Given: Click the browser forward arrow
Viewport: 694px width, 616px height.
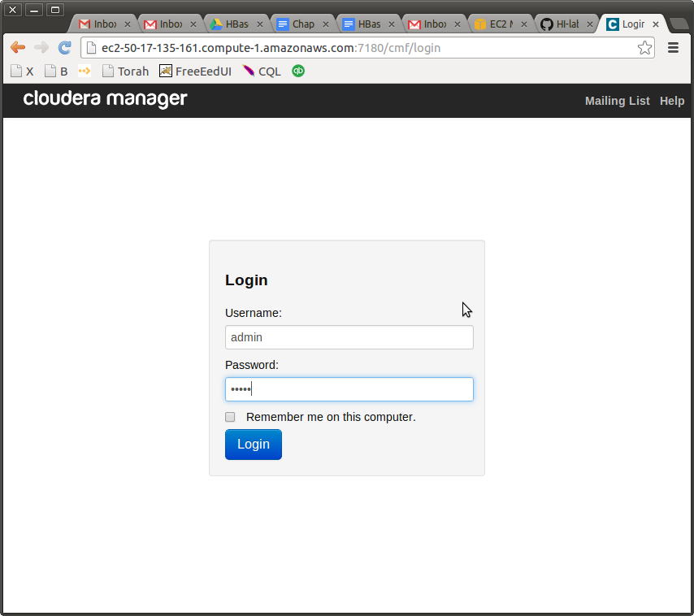Looking at the screenshot, I should pos(41,47).
